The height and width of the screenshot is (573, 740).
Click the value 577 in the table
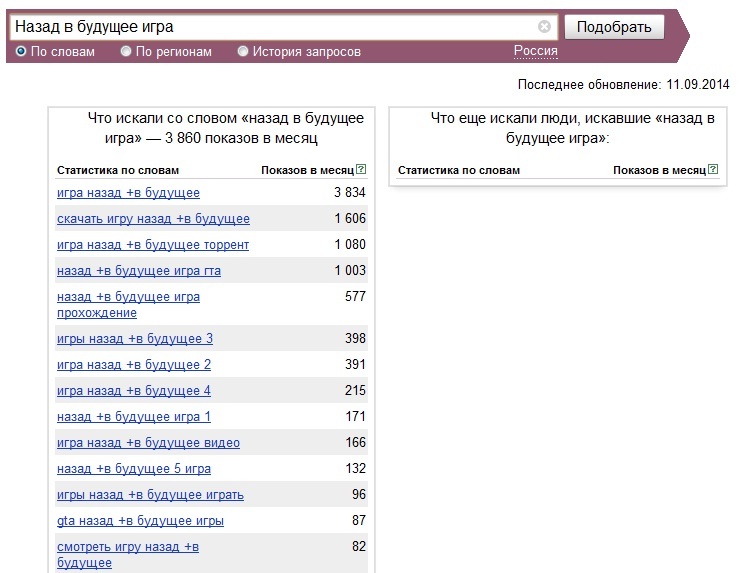(x=355, y=296)
